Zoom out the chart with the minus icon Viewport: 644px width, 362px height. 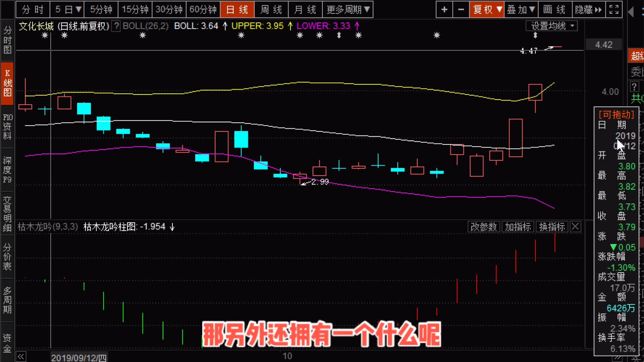461,9
